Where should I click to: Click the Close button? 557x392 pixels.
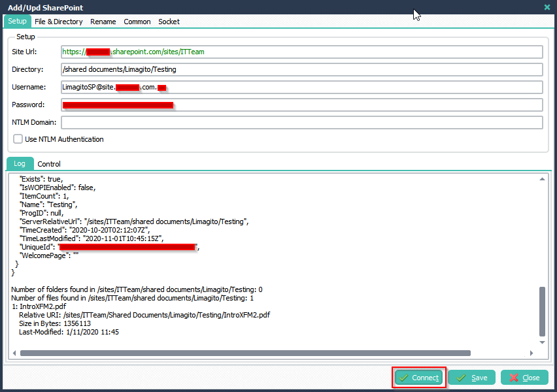coord(525,378)
